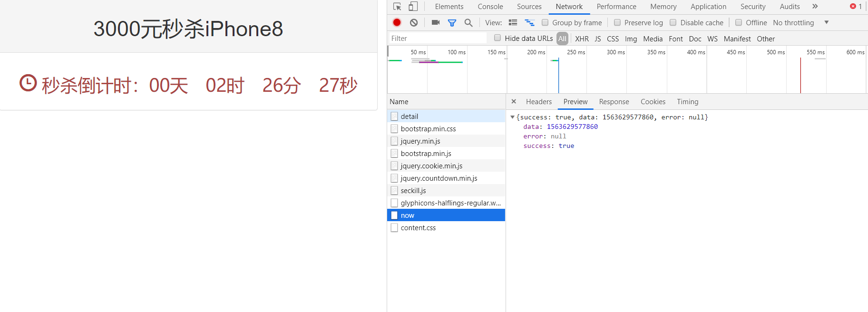Activate the inspect element picker icon
The height and width of the screenshot is (312, 868).
click(397, 7)
